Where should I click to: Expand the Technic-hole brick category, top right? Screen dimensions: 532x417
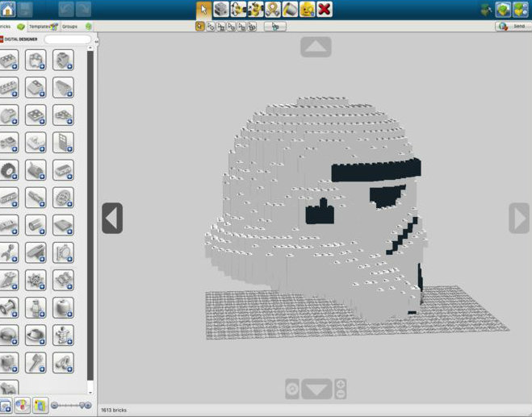pyautogui.click(x=63, y=60)
